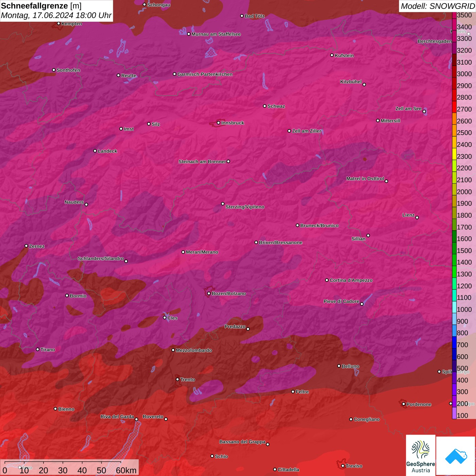
Task: Click the Bad Tölz marker dot
Action: 242,16
